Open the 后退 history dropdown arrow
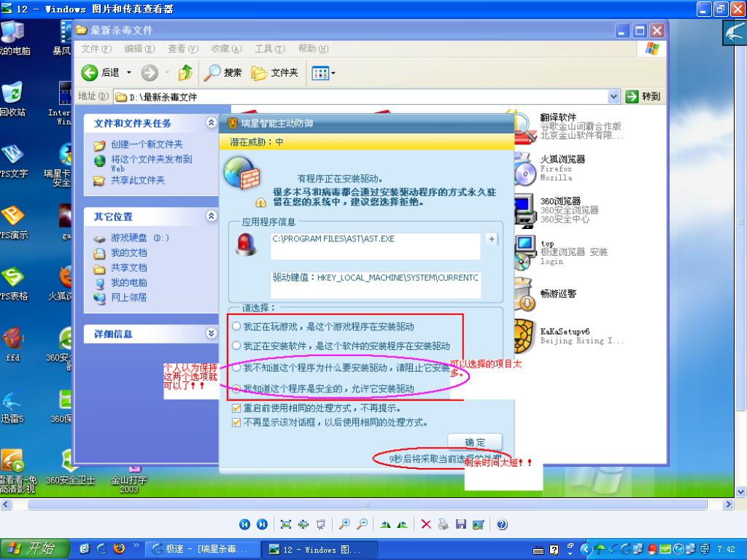This screenshot has width=747, height=560. point(128,73)
